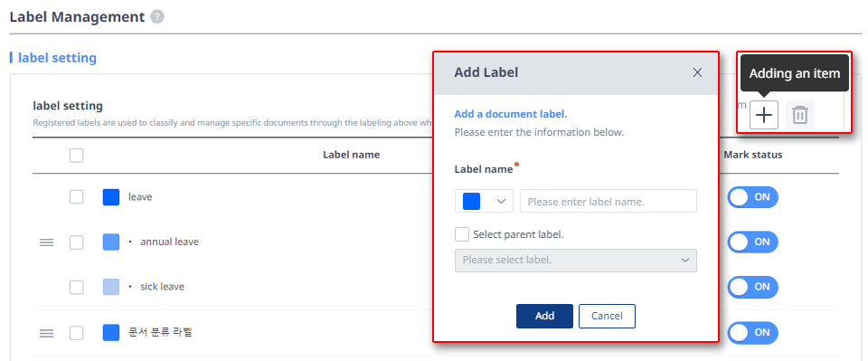Click the 'Select parent label.' text
The image size is (868, 361).
[518, 234]
